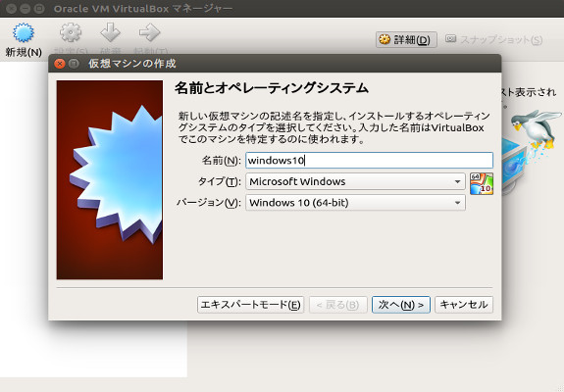
Task: Click the Windows 10 64-bit OS icon
Action: click(x=482, y=183)
